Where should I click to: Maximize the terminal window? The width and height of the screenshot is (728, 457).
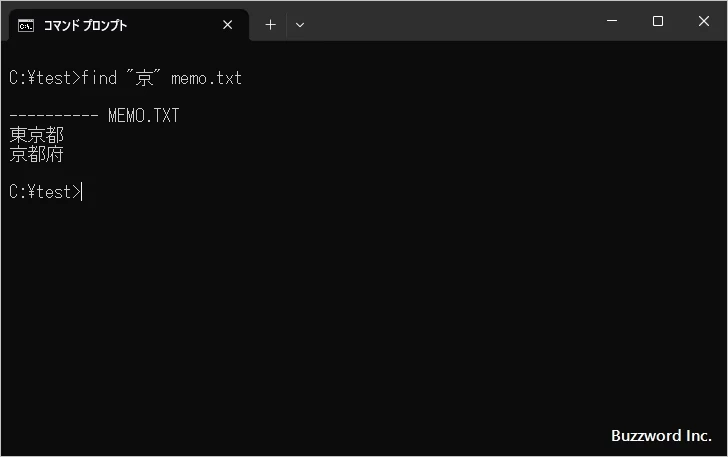[x=657, y=21]
